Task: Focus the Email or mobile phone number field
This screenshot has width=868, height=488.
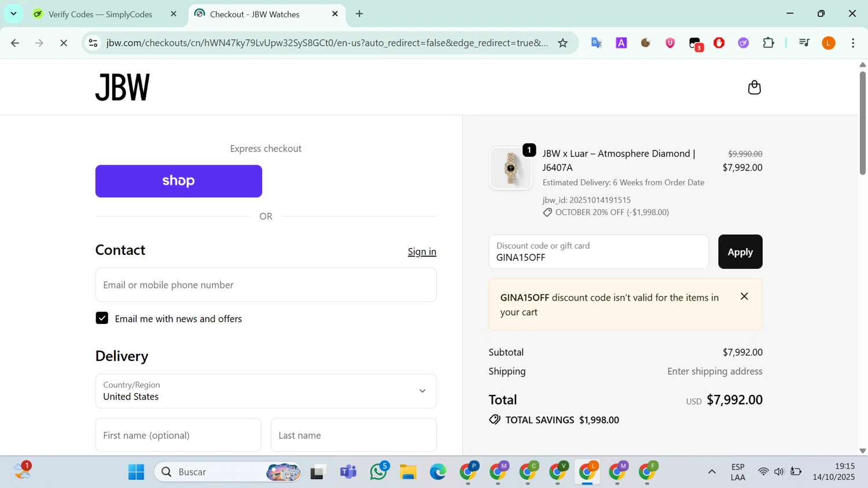Action: 266,284
